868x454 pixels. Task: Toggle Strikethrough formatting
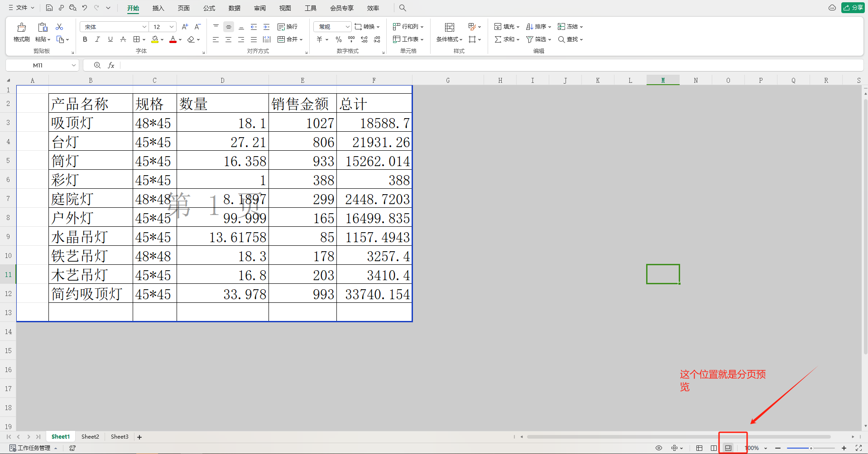(123, 39)
